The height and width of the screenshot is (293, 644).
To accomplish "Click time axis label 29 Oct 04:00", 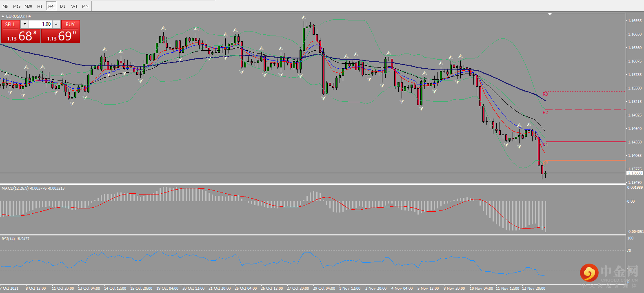I will coord(324,289).
